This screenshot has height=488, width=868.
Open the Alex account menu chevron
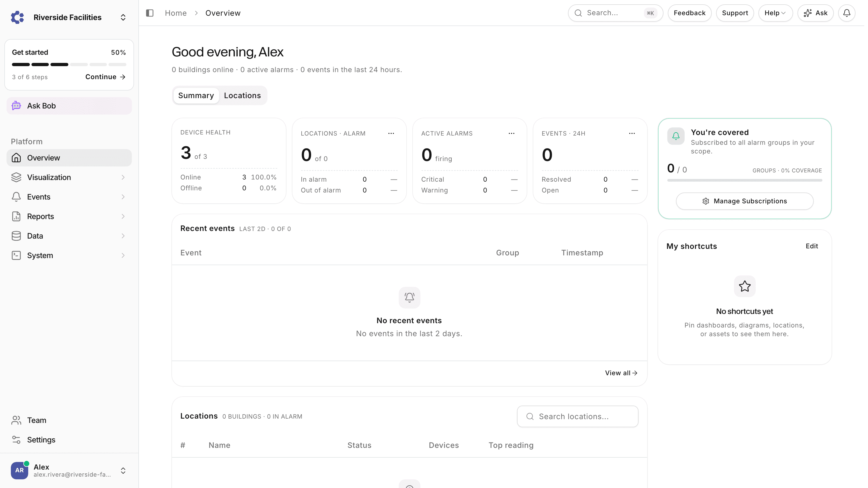click(123, 470)
